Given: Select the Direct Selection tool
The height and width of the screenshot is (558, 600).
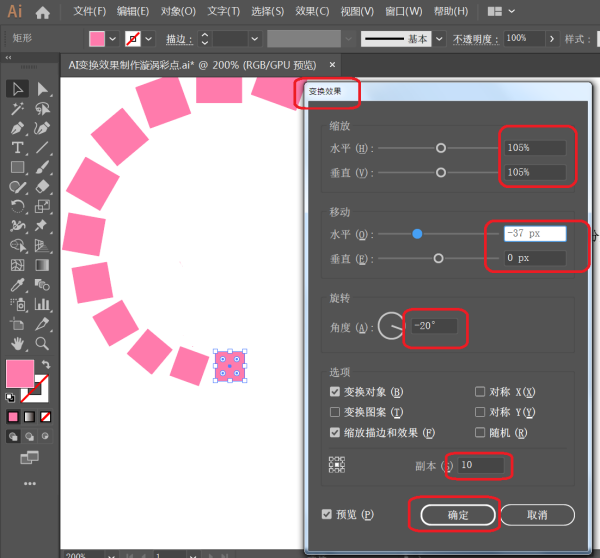Looking at the screenshot, I should click(42, 89).
